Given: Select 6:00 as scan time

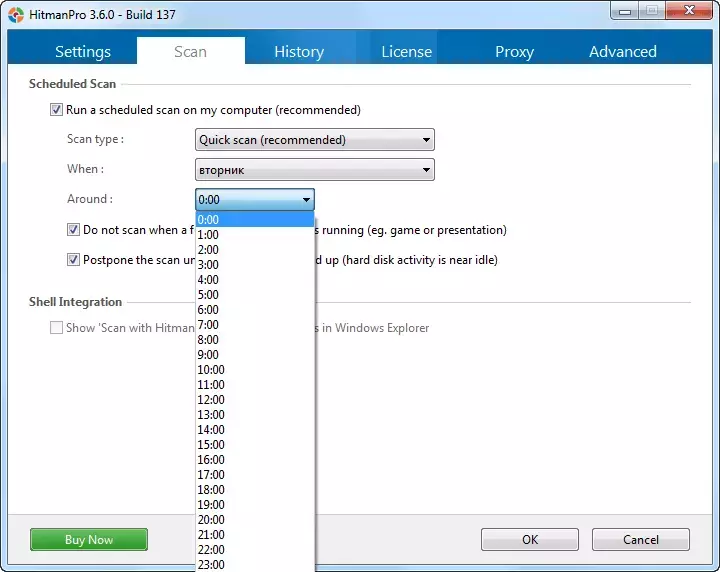Looking at the screenshot, I should click(255, 309).
